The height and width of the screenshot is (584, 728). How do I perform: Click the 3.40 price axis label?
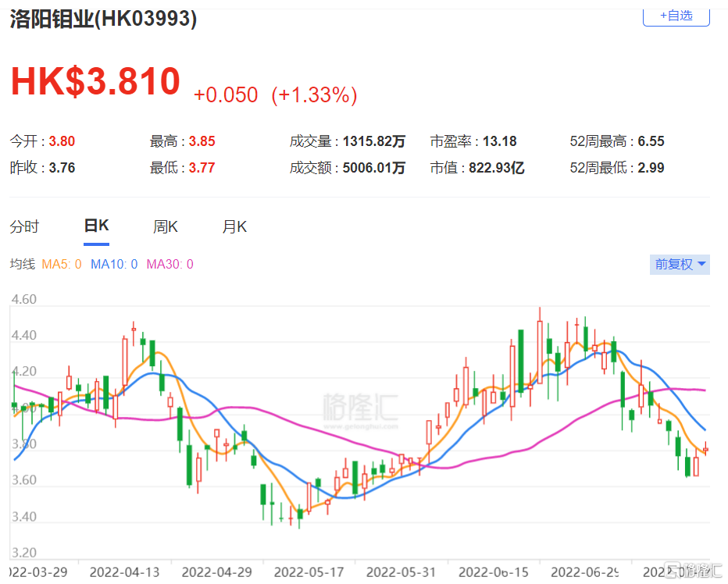point(23,517)
